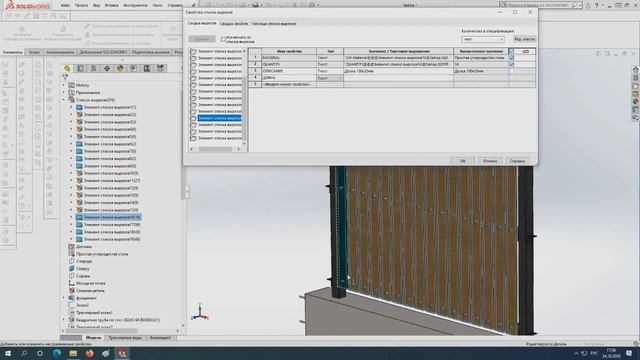Toggle the header checkbox in the link column
Screen dimensions: 640x360
click(x=511, y=51)
